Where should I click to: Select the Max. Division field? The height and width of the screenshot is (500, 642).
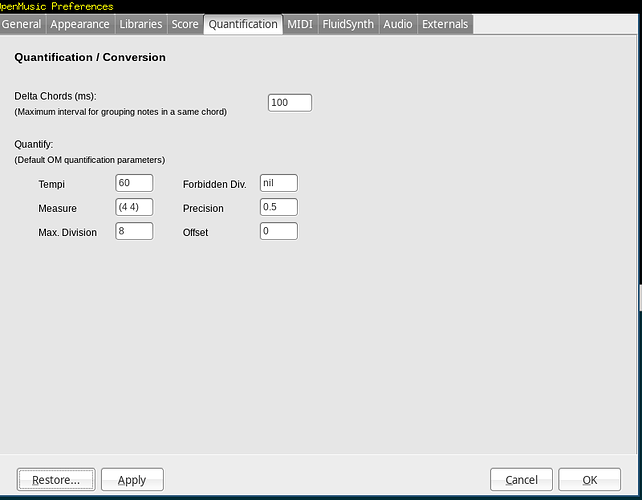(134, 231)
